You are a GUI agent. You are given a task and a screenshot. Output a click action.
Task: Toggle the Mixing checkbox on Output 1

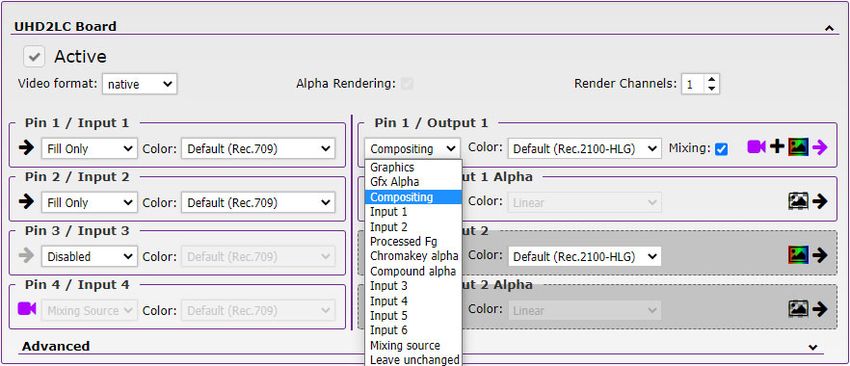721,149
